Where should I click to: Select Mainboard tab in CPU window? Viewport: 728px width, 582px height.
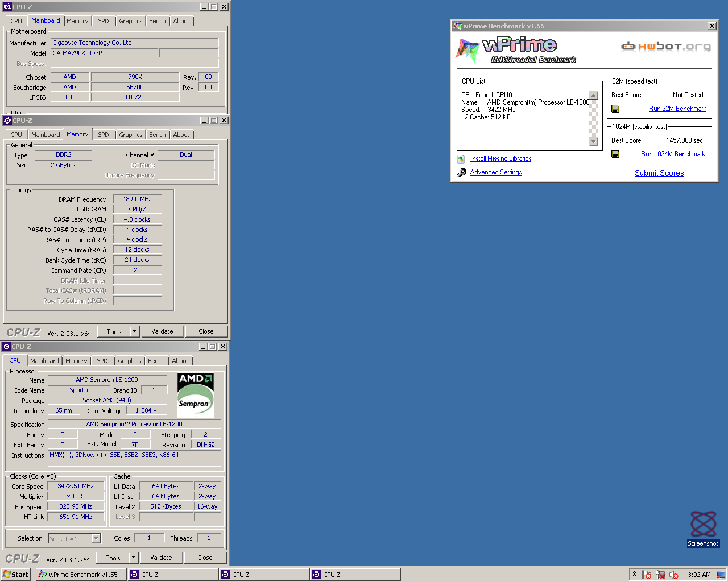pos(44,361)
